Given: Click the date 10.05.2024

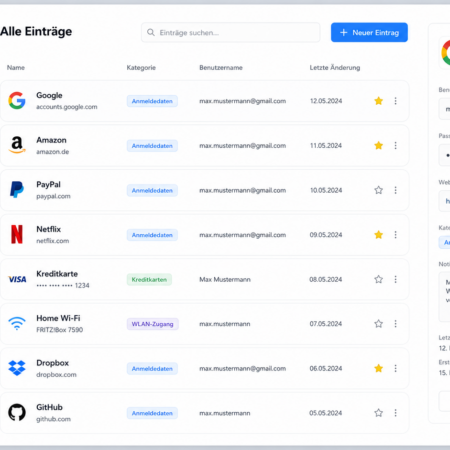Looking at the screenshot, I should (x=326, y=190).
